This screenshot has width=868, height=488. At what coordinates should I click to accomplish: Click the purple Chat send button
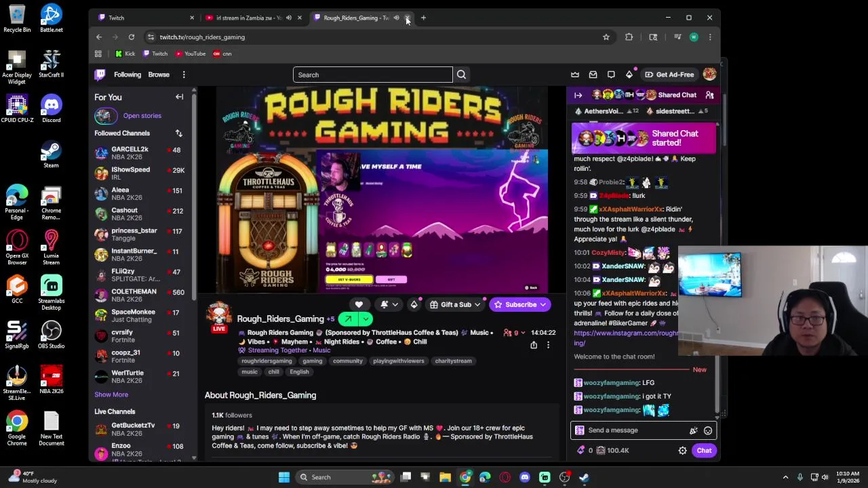[x=704, y=451]
